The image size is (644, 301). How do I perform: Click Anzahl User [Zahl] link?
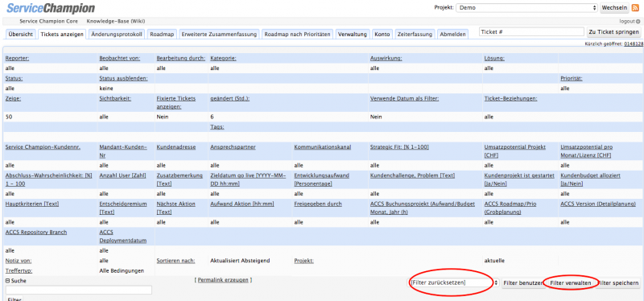pos(122,175)
